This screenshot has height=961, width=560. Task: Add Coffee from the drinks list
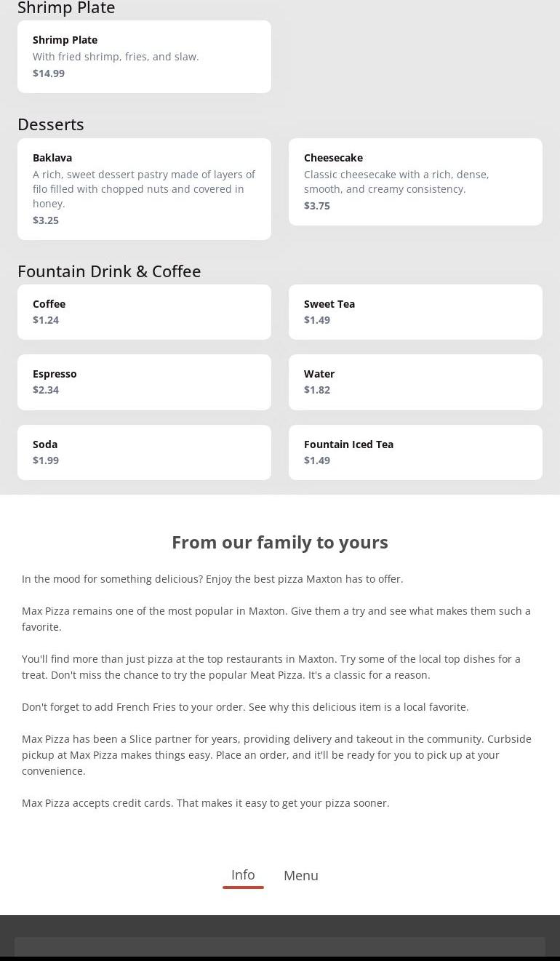(x=144, y=311)
